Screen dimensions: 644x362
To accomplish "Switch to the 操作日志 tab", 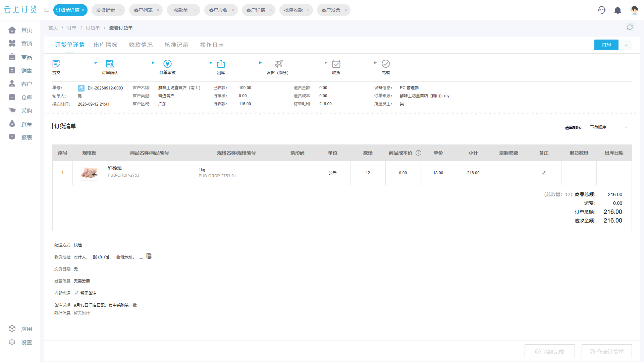I will click(x=212, y=45).
